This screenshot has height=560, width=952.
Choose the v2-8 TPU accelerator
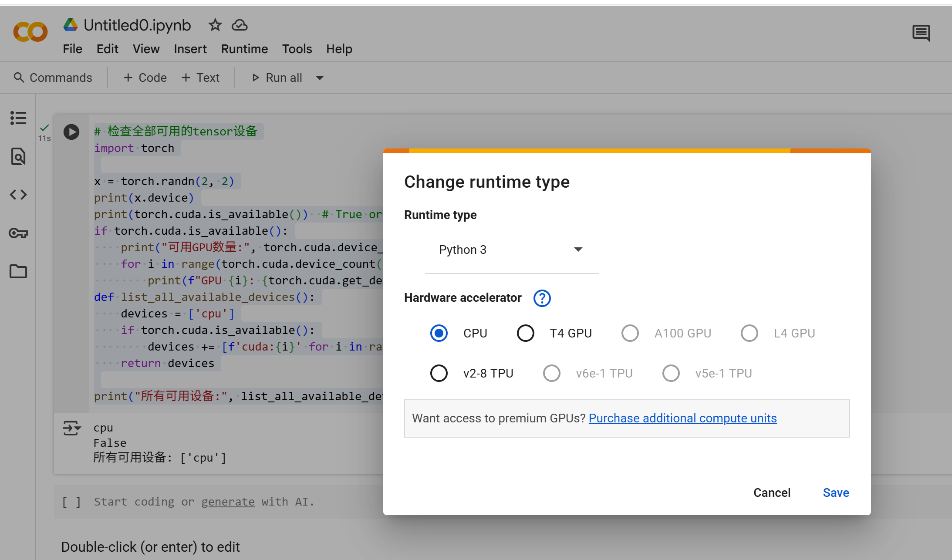pos(439,373)
